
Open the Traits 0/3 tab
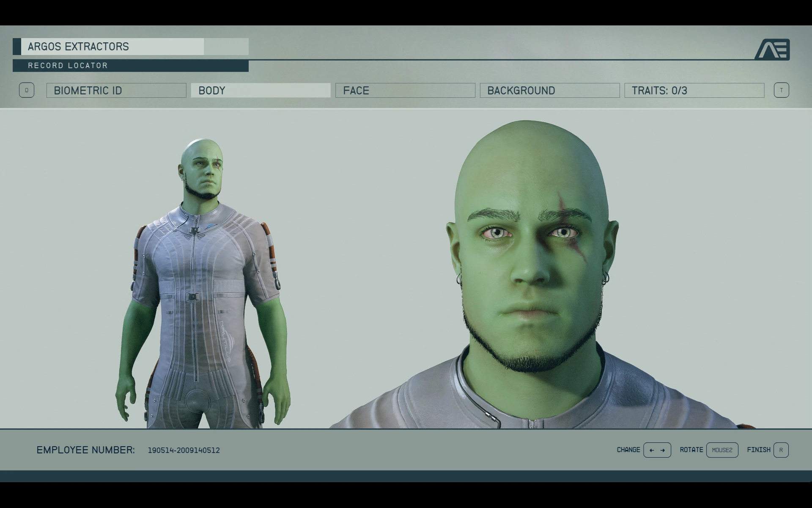click(x=694, y=91)
